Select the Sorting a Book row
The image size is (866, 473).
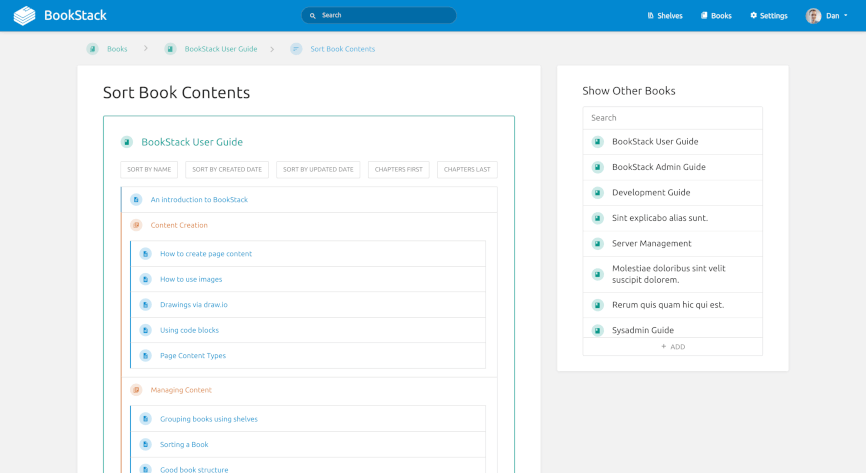308,444
